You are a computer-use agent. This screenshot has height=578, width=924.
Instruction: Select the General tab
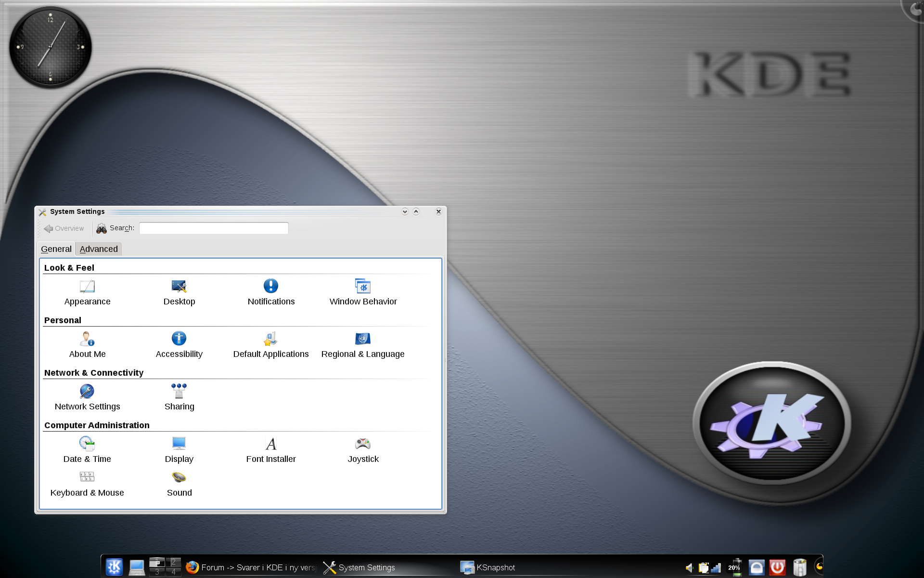[x=56, y=249]
